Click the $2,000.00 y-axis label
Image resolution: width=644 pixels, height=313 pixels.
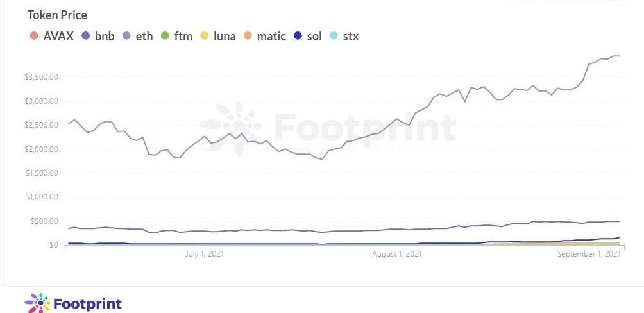click(x=40, y=149)
